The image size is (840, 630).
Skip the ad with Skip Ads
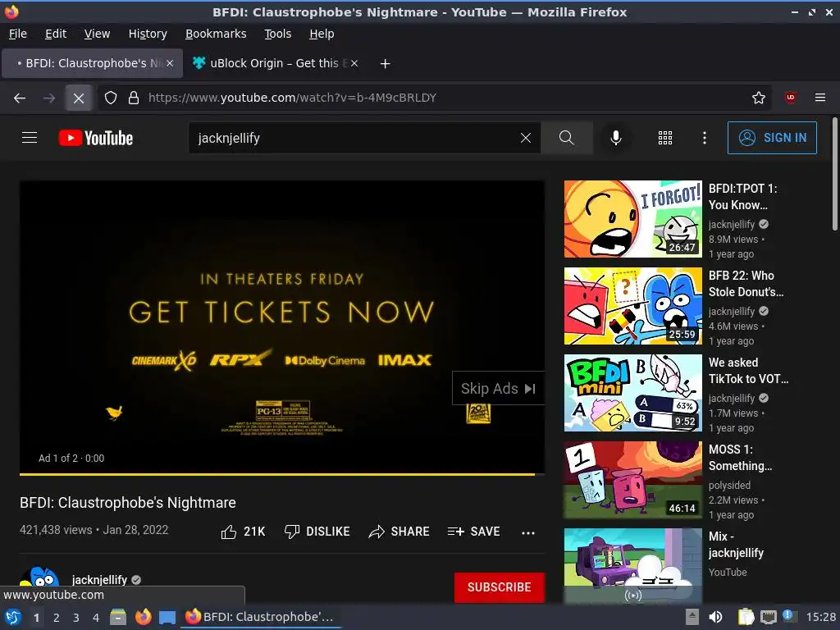(x=498, y=388)
